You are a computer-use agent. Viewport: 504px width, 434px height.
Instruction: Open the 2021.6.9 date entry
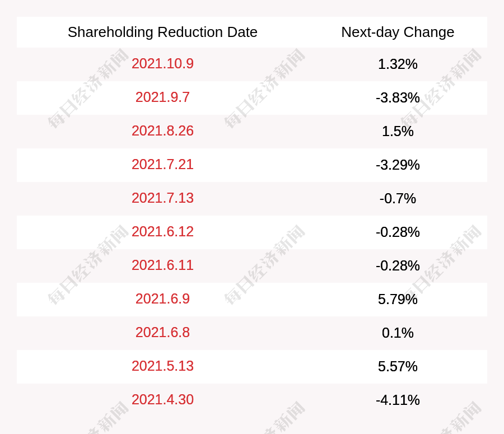click(162, 298)
